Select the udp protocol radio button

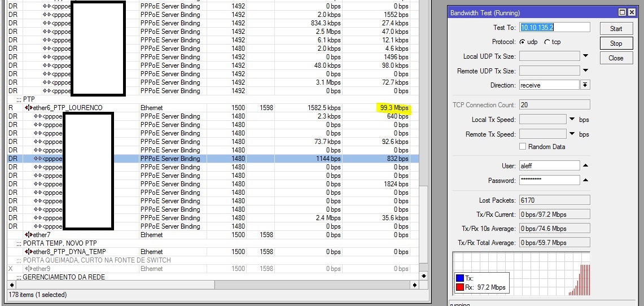click(522, 42)
